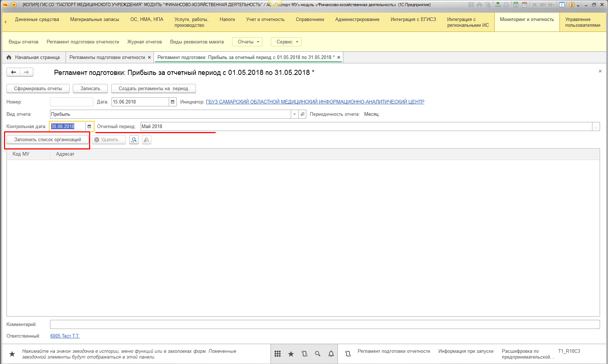Viewport: 608px width, 364px height.
Task: Open the ГБУЗ Самарский областной initiator link
Action: tap(315, 102)
